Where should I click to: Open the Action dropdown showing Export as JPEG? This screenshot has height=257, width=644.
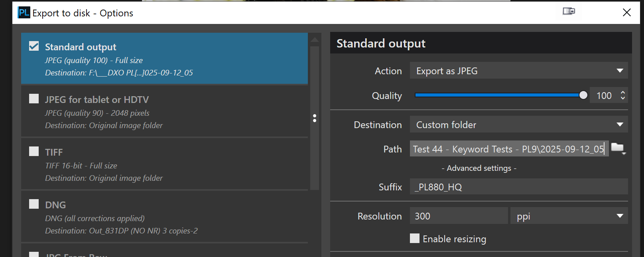[518, 71]
